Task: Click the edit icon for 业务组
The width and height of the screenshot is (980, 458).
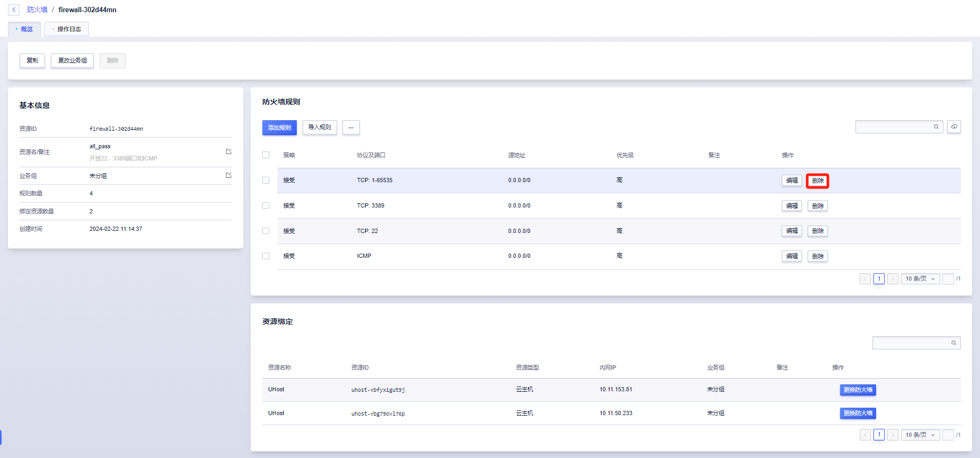Action: coord(228,175)
